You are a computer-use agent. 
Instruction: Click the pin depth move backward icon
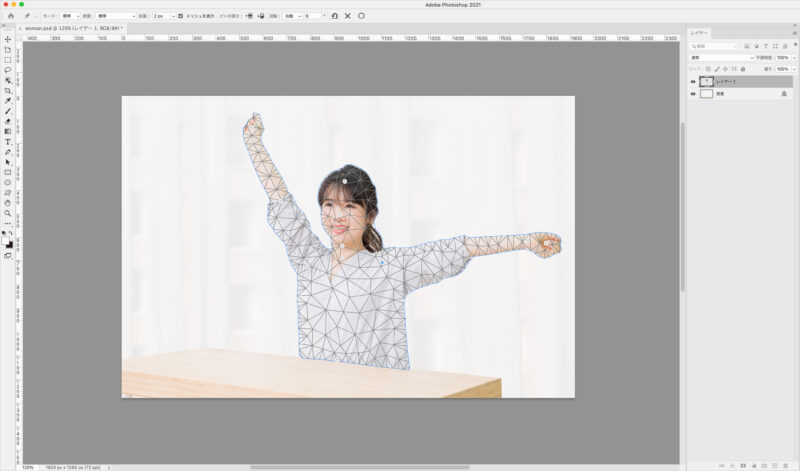coord(261,16)
